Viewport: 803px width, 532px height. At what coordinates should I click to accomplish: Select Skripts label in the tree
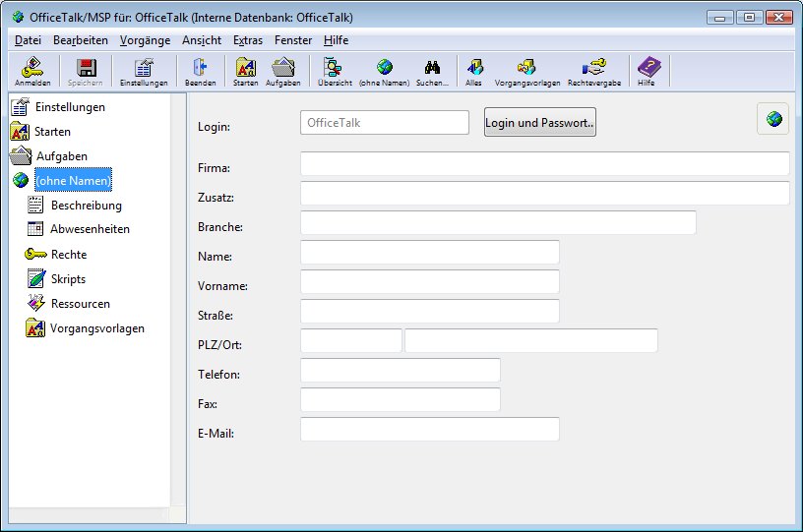[x=68, y=279]
